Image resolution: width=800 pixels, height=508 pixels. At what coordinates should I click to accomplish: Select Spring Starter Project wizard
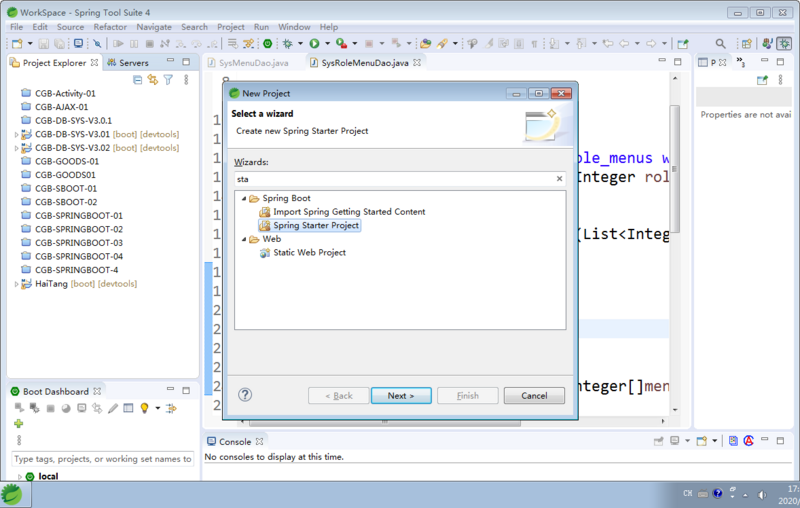point(310,225)
